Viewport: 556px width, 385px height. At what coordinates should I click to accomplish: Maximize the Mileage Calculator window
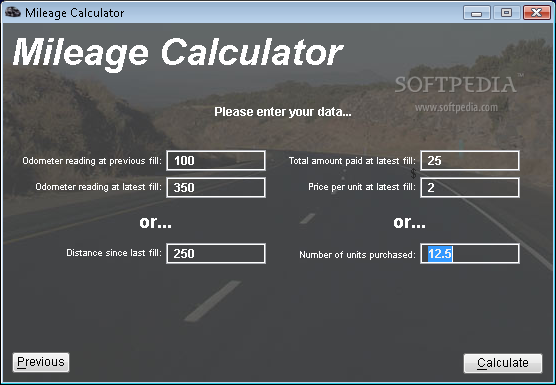(506, 13)
